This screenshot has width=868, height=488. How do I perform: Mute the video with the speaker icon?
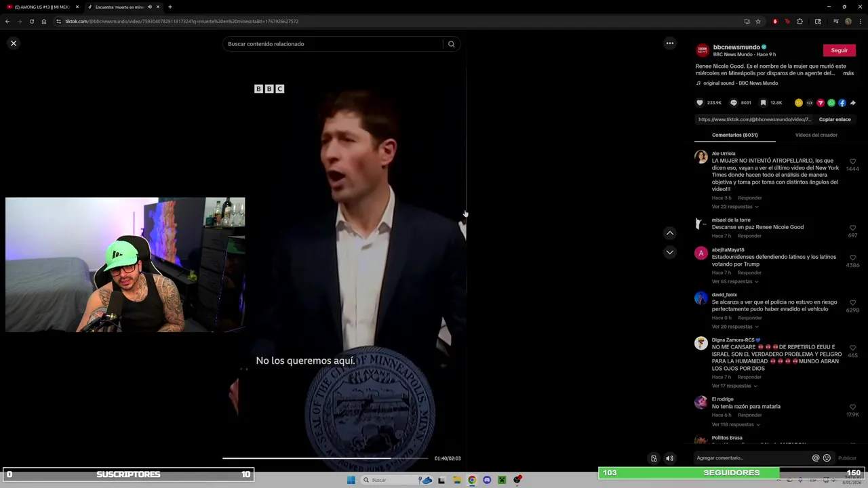tap(669, 458)
